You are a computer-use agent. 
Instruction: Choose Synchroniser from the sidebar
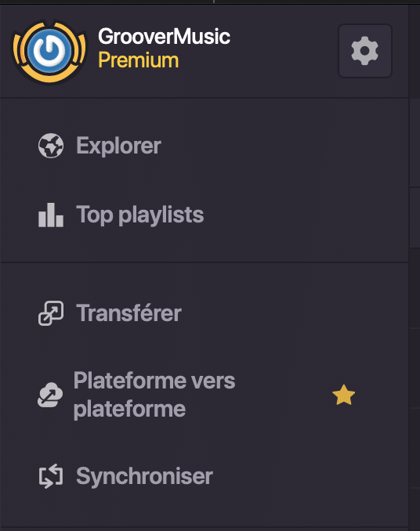pos(205,476)
